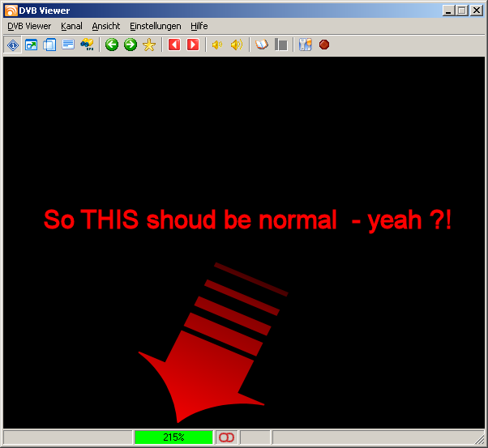The height and width of the screenshot is (448, 488).
Task: Click the red left triangle button
Action: (x=174, y=45)
